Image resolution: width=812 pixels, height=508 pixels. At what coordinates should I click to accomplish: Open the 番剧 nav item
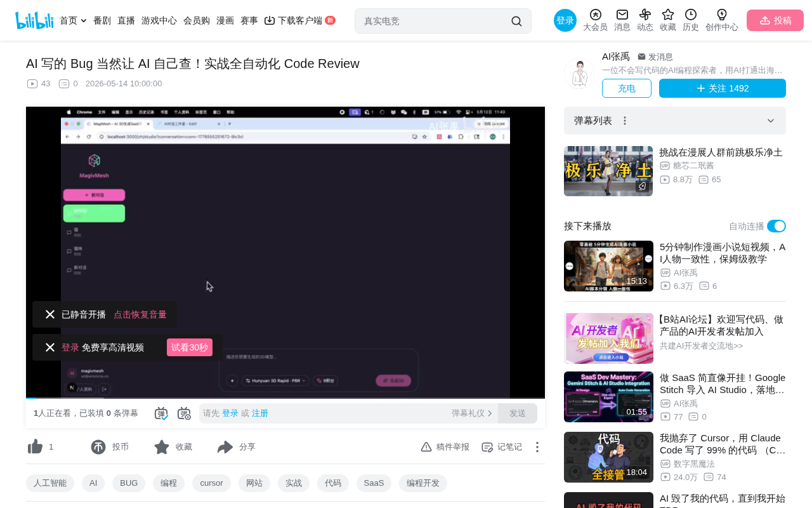pyautogui.click(x=102, y=20)
